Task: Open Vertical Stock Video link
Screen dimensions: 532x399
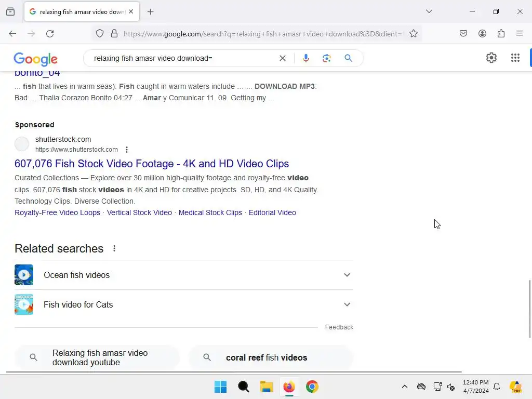Action: point(139,212)
